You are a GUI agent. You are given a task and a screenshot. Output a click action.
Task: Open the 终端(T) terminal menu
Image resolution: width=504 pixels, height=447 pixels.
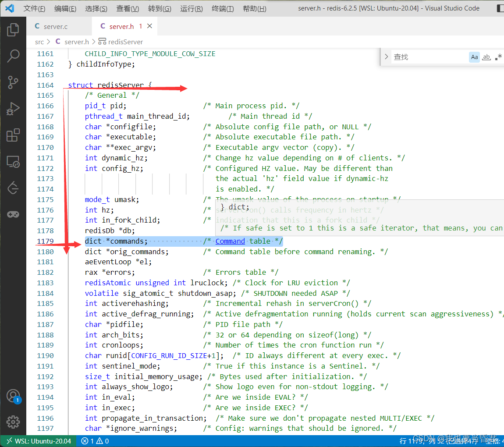[x=223, y=8]
